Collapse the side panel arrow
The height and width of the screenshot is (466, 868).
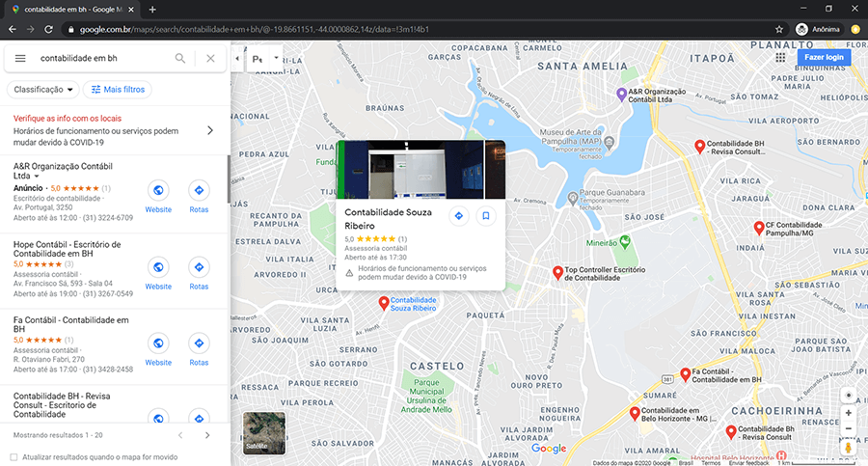237,58
